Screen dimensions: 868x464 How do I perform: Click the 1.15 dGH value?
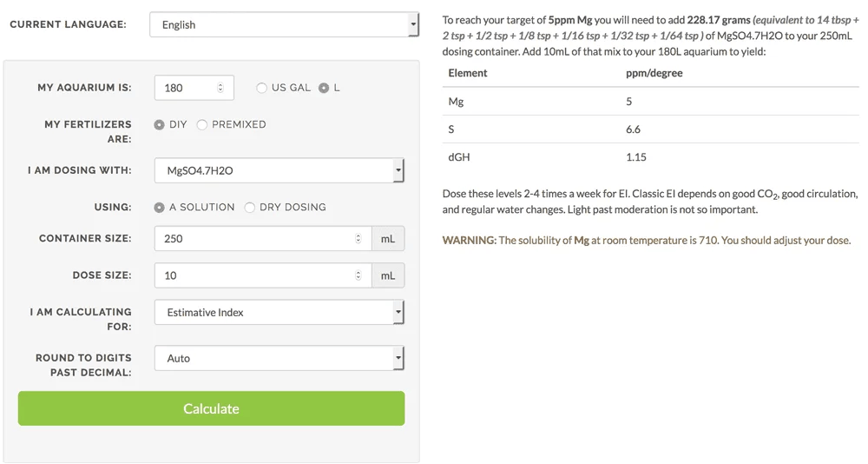click(x=636, y=157)
